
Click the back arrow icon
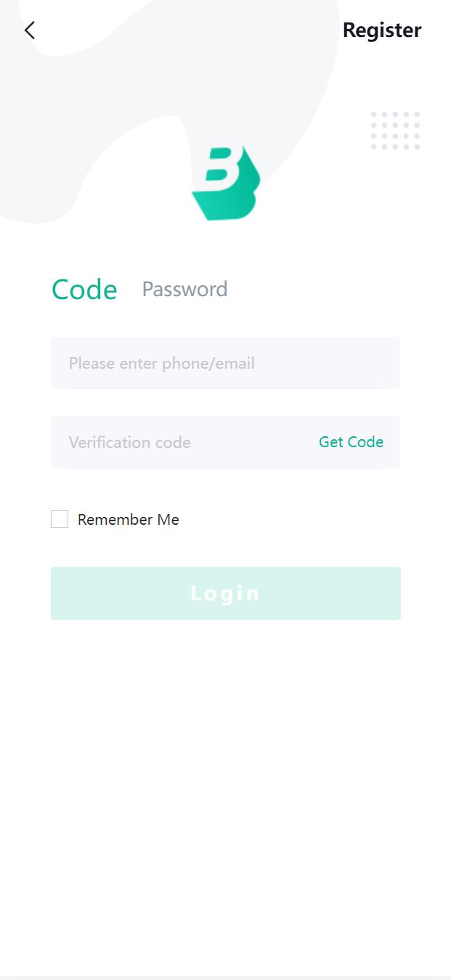29,30
